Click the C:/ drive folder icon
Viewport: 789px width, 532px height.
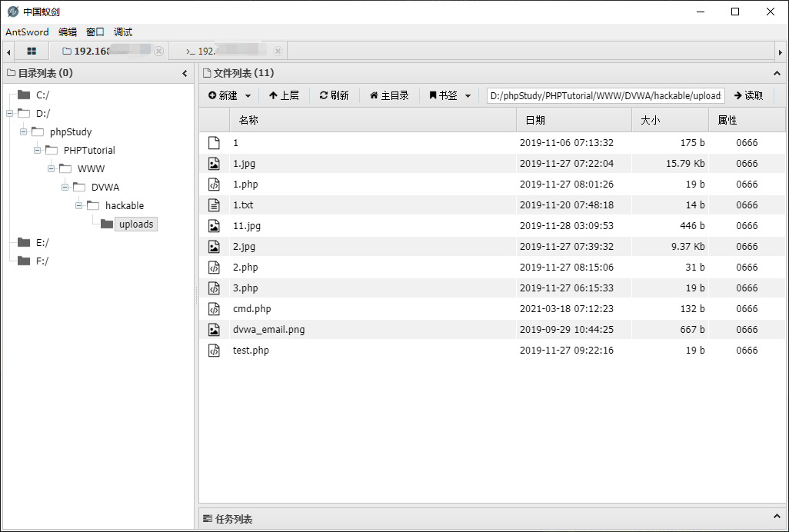coord(24,95)
